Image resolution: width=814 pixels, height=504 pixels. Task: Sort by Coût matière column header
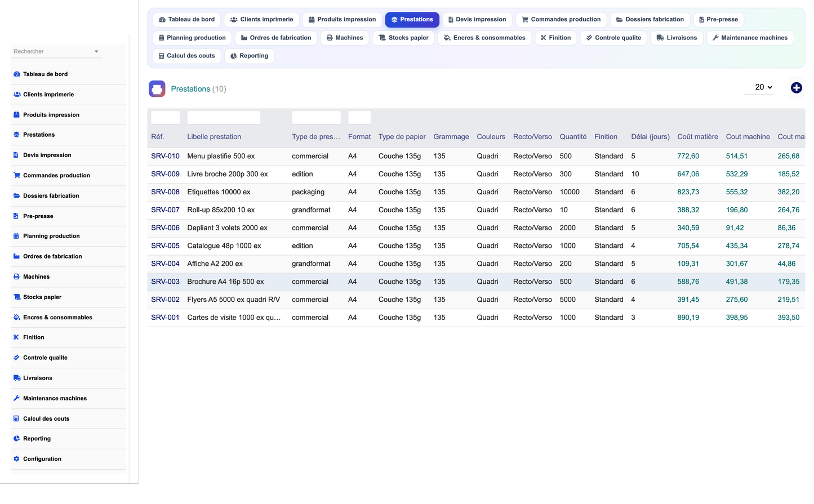(697, 137)
